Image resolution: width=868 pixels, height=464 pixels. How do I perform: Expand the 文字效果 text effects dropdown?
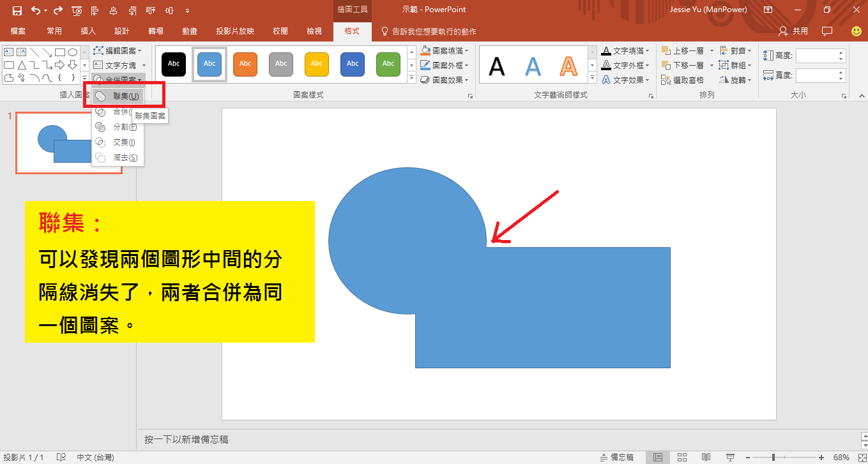point(647,80)
